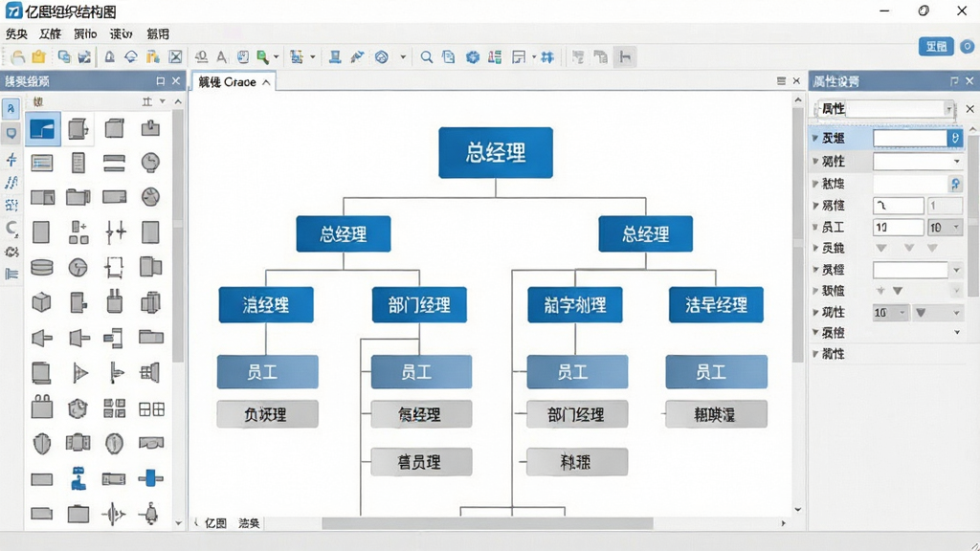The height and width of the screenshot is (551, 980).
Task: Select the highlighted blue shape thumbnail
Action: (42, 129)
